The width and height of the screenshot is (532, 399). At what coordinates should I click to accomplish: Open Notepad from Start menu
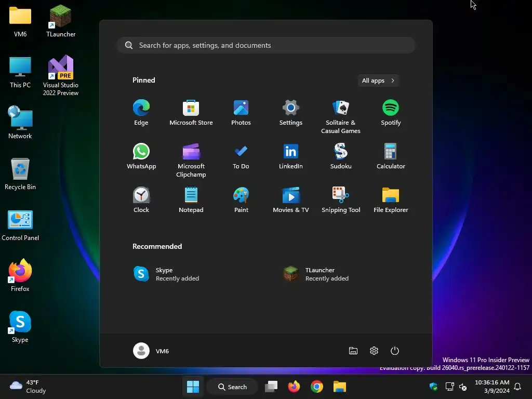(191, 200)
